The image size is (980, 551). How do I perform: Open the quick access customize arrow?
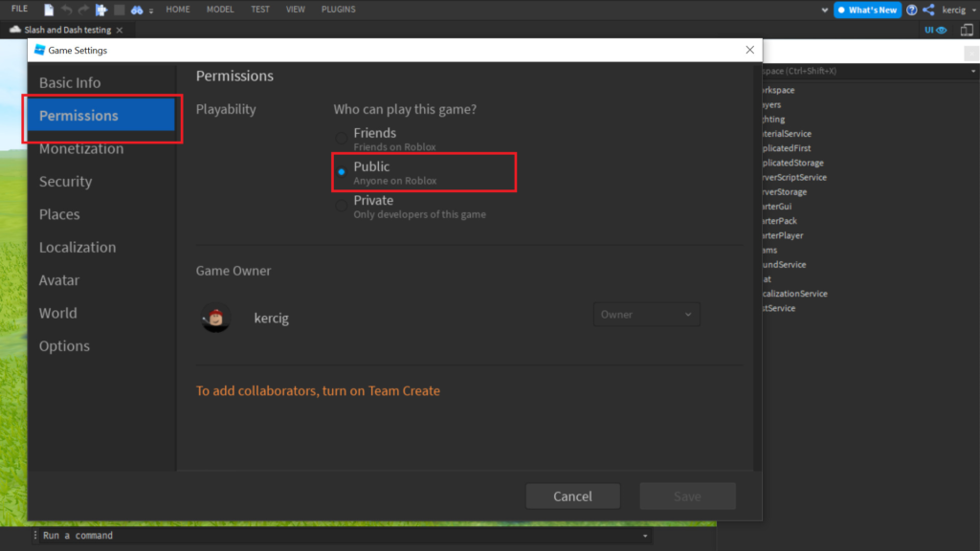pos(151,11)
